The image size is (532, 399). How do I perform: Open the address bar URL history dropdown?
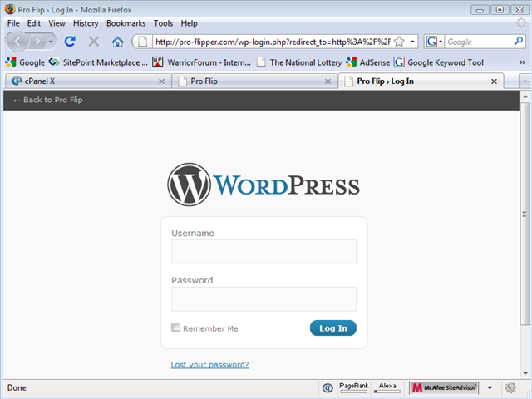(x=412, y=42)
